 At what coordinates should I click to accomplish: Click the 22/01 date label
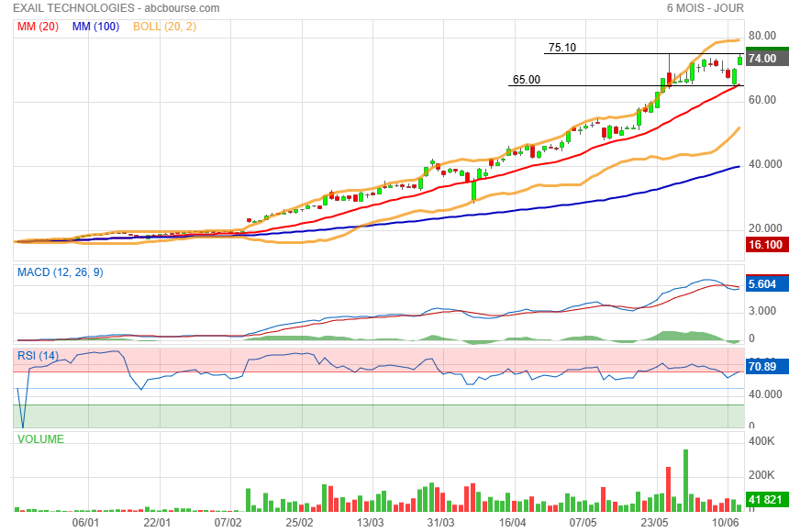pos(157,523)
